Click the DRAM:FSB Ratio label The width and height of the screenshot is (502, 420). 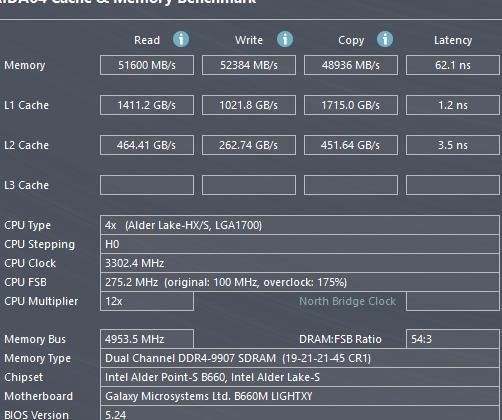340,339
